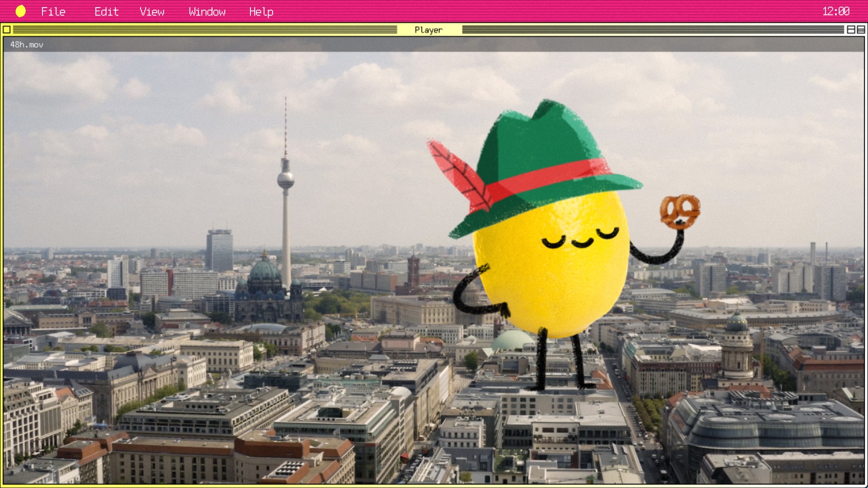Click the yellow lemon system menu icon
868x488 pixels.
tap(20, 11)
